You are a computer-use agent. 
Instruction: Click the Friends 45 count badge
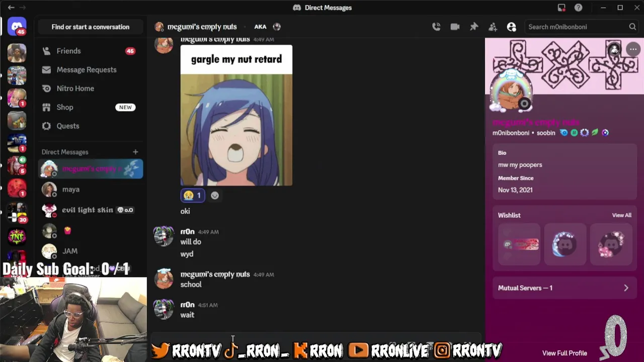130,51
